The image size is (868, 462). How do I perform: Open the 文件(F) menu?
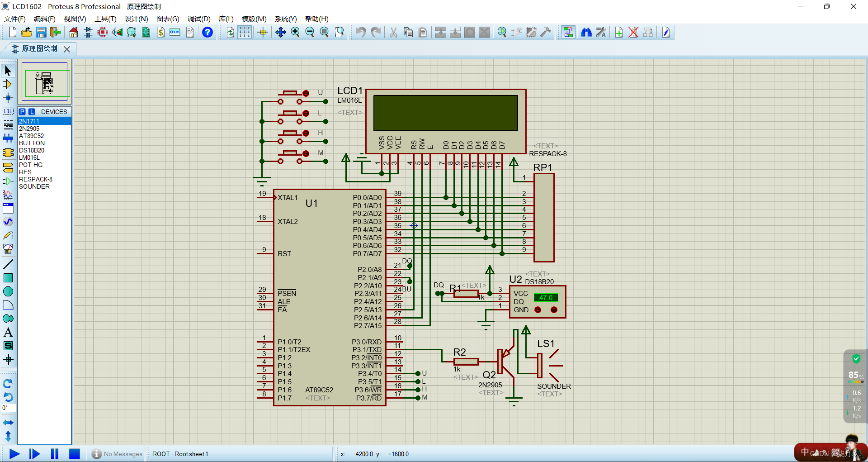15,19
